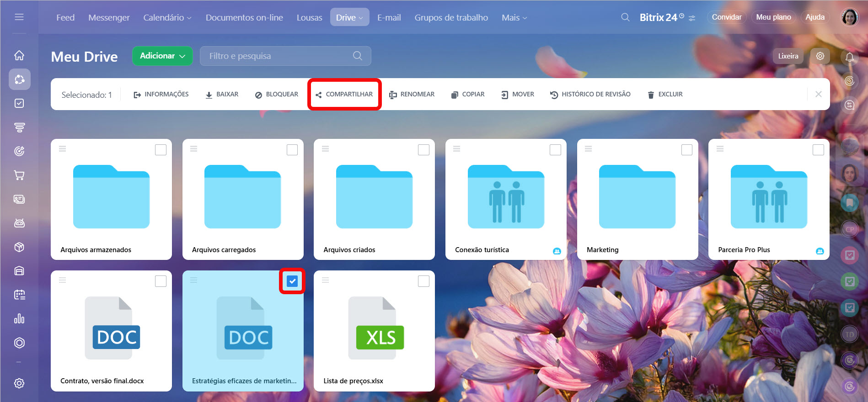Select the Arquivos armazenados folder checkbox
The height and width of the screenshot is (402, 868).
(x=161, y=150)
